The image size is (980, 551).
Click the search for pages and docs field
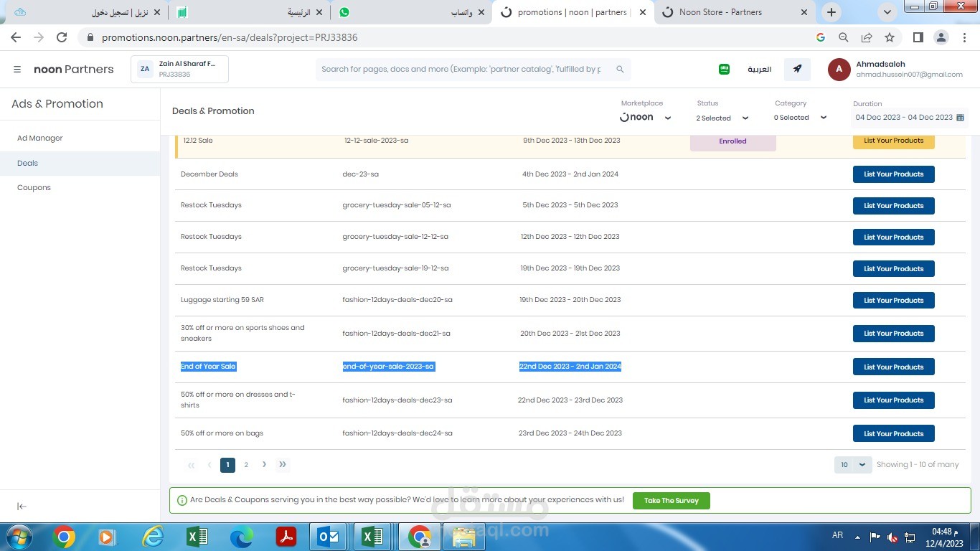pyautogui.click(x=473, y=70)
